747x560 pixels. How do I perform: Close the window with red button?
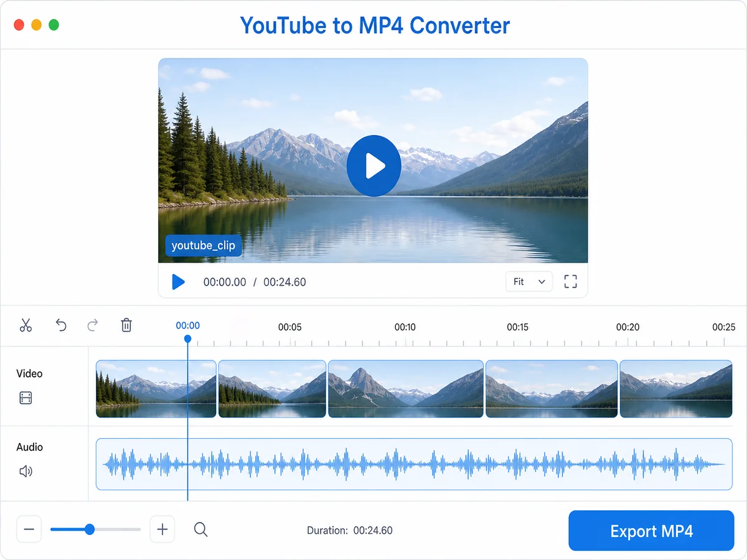19,25
